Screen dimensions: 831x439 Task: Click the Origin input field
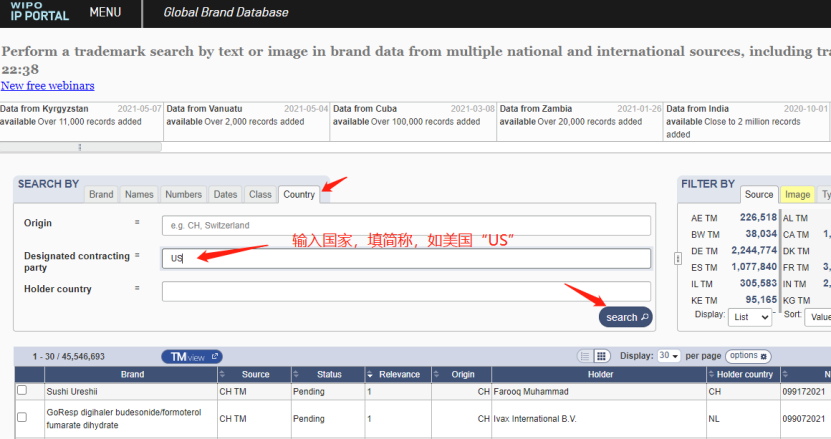pos(406,225)
